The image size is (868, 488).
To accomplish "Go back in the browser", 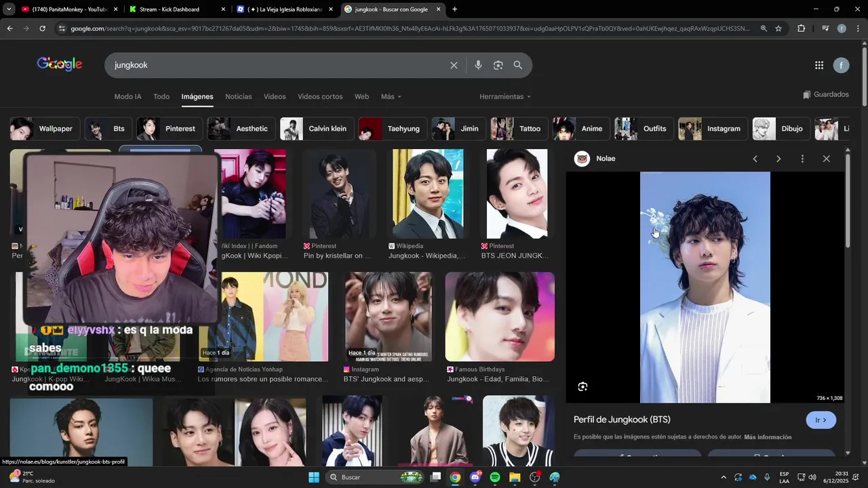I will click(x=9, y=28).
